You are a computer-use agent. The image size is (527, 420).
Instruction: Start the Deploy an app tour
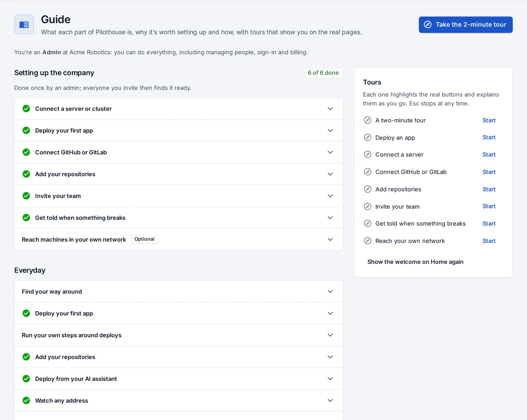coord(489,137)
